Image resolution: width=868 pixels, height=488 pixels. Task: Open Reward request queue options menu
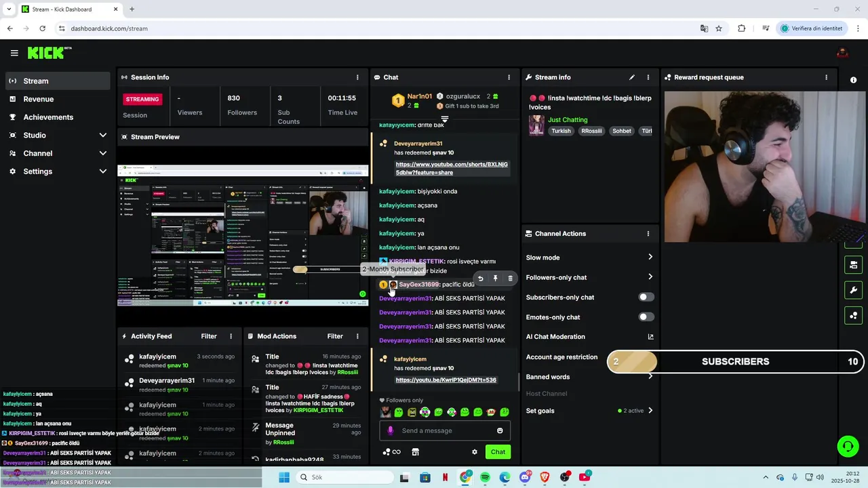pos(826,77)
